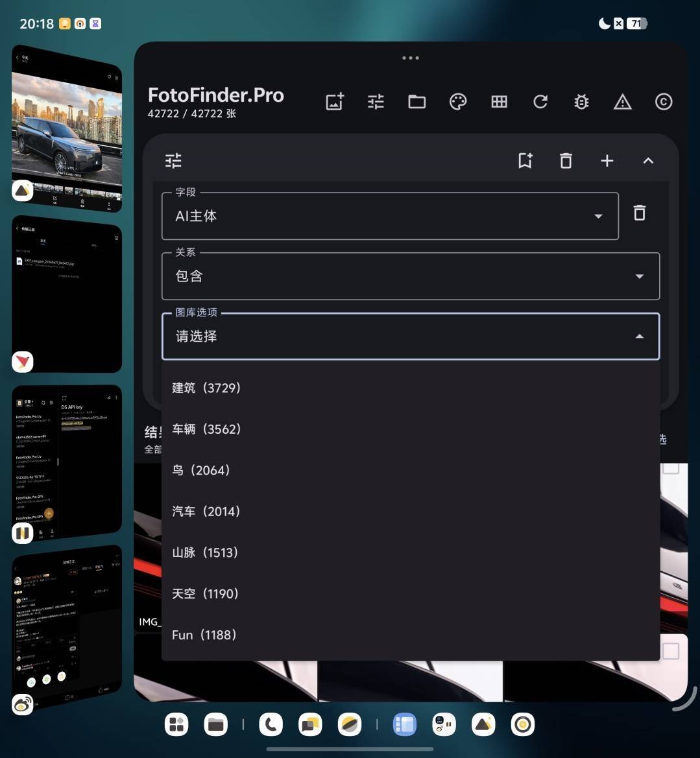Select 车辆（3562）option
Screen dimensions: 700x758
[411, 429]
